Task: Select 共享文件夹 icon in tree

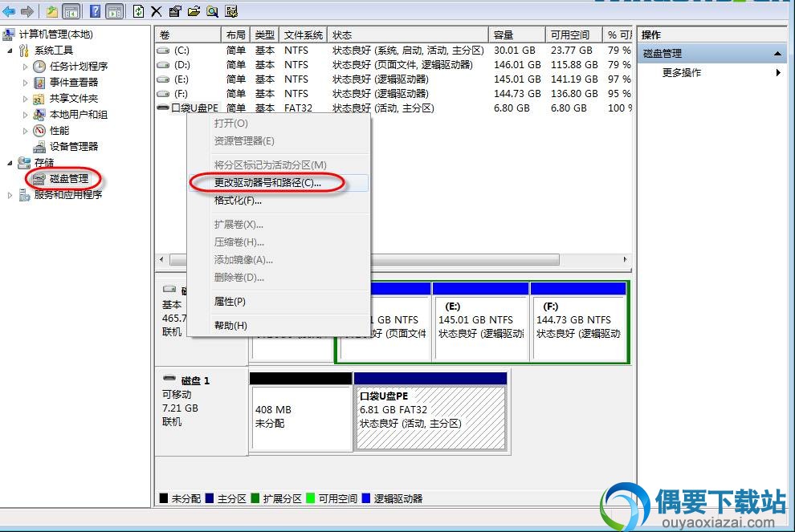Action: pyautogui.click(x=39, y=99)
